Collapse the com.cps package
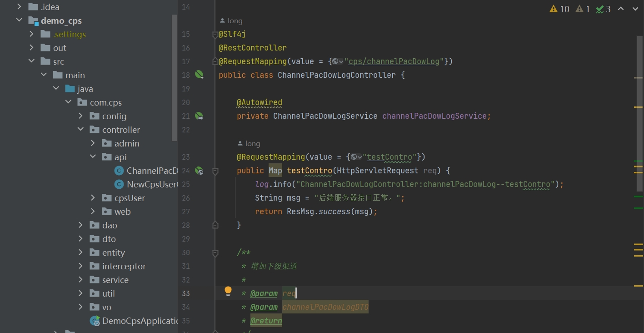The width and height of the screenshot is (644, 333). coord(68,102)
